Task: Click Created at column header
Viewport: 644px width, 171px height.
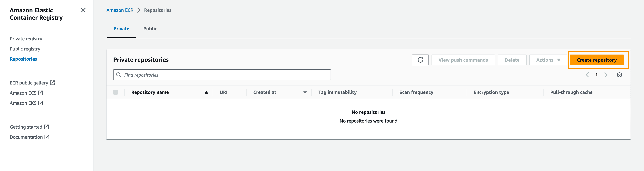Action: pyautogui.click(x=265, y=92)
